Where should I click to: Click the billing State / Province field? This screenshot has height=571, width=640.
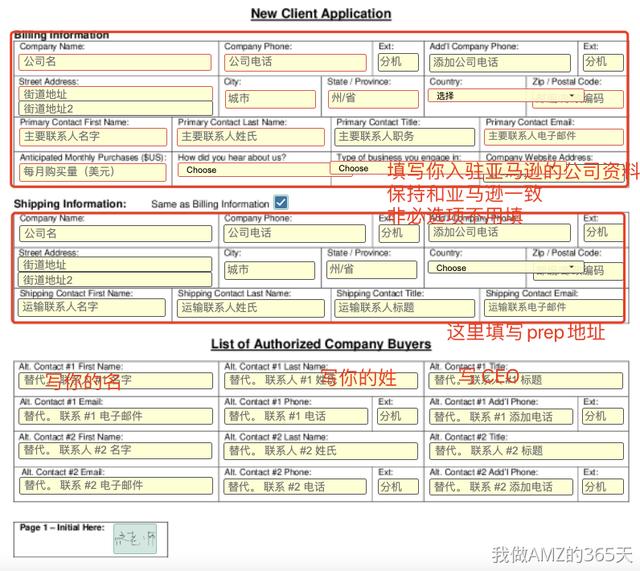point(373,99)
